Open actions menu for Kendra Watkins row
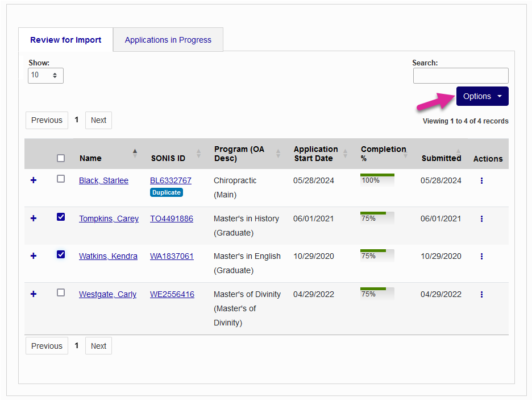 tap(481, 257)
